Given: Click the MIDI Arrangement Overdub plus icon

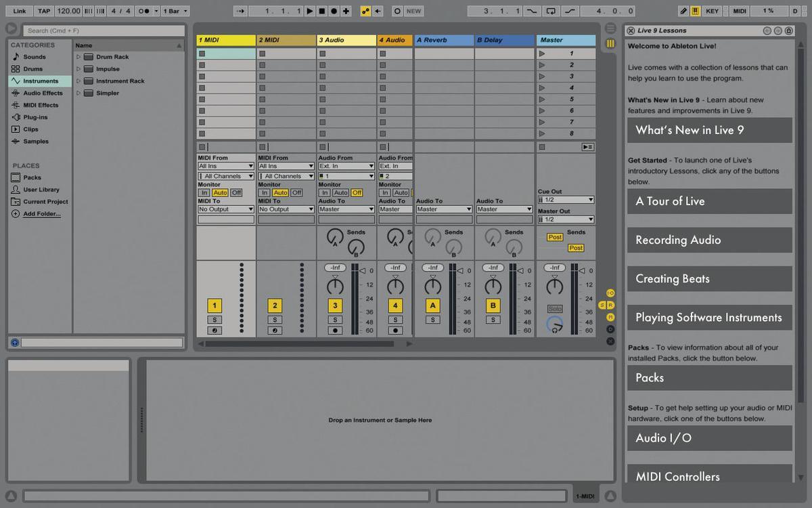Looking at the screenshot, I should [x=346, y=11].
